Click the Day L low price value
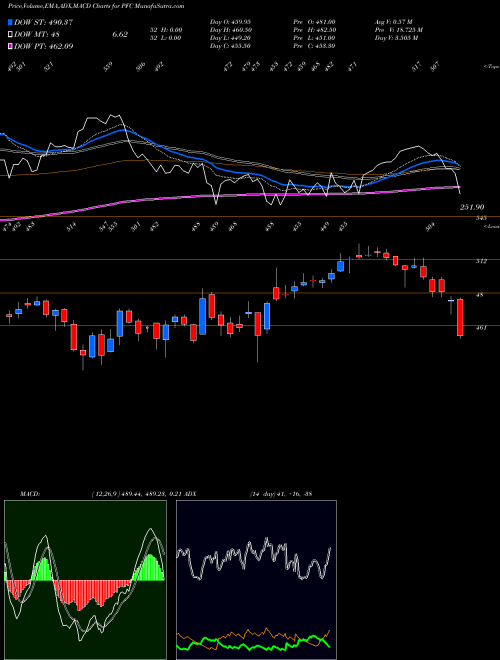 [x=230, y=38]
